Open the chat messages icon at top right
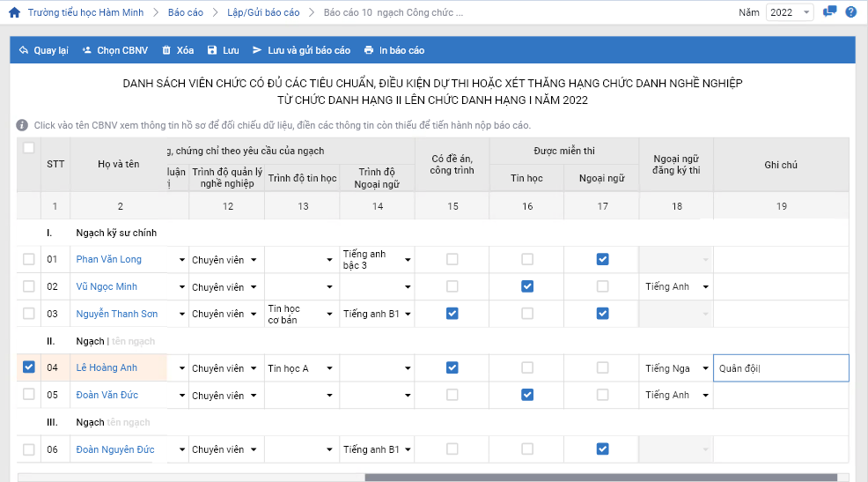Image resolution: width=868 pixels, height=482 pixels. tap(829, 12)
